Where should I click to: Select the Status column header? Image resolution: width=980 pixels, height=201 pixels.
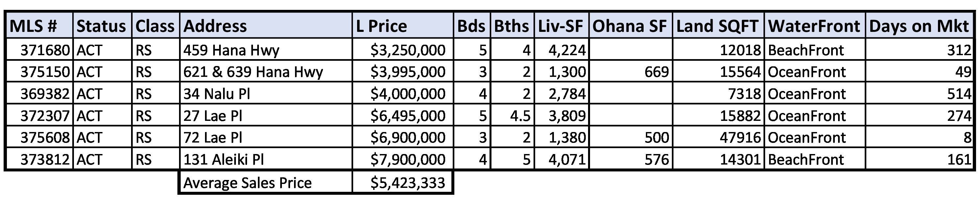pyautogui.click(x=101, y=26)
